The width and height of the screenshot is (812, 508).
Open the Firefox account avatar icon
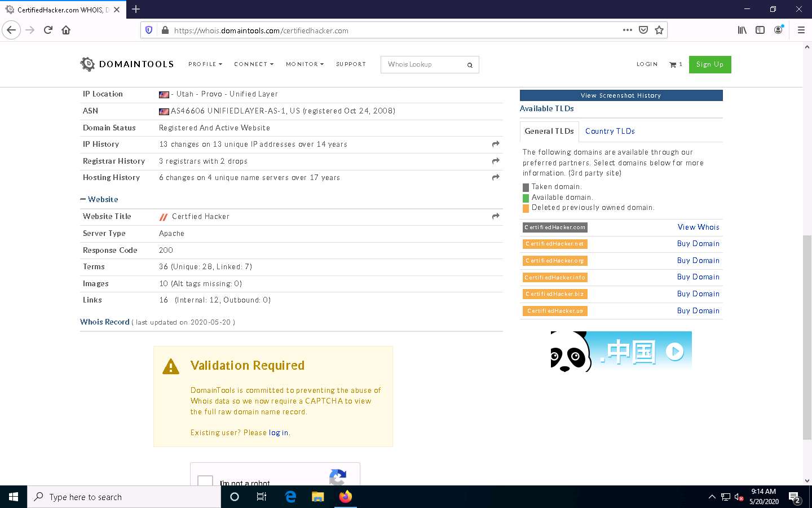point(778,30)
